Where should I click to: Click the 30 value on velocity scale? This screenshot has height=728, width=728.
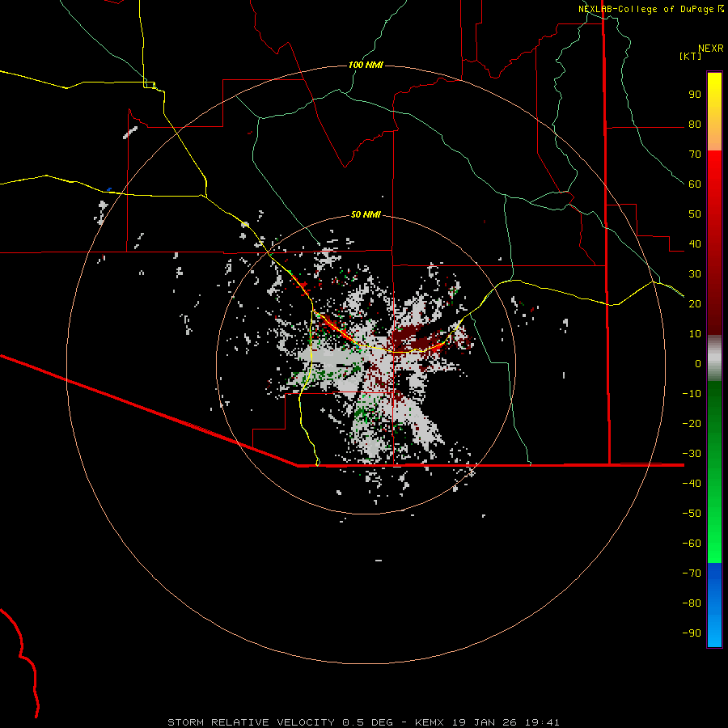695,274
